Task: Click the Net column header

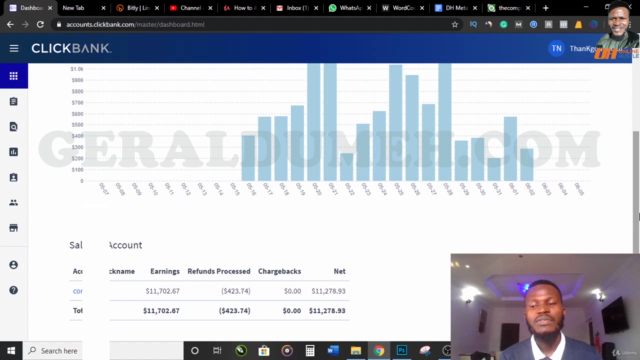Action: tap(339, 271)
